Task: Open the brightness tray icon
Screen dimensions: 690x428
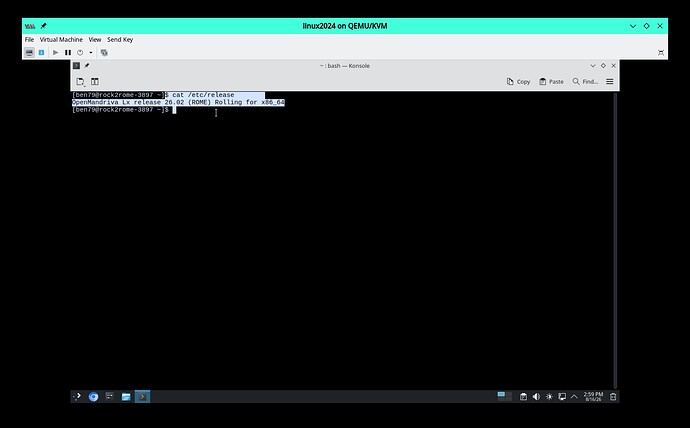Action: pos(549,397)
